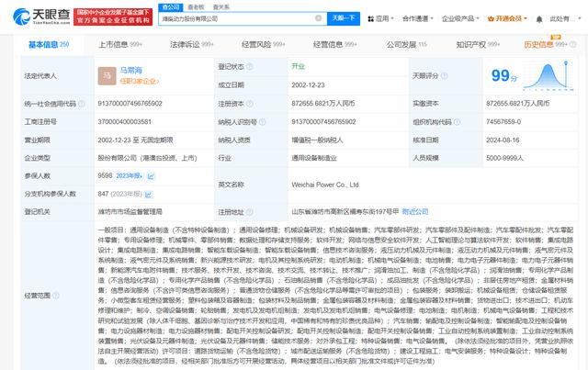
Task: Click the 马 avatar of legal representative
Action: (107, 75)
